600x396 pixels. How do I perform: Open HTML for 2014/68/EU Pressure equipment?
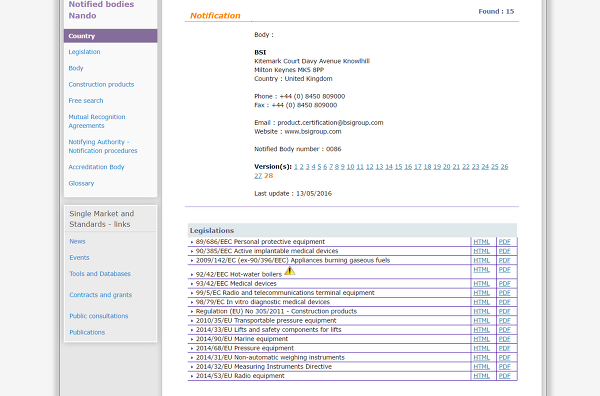481,348
